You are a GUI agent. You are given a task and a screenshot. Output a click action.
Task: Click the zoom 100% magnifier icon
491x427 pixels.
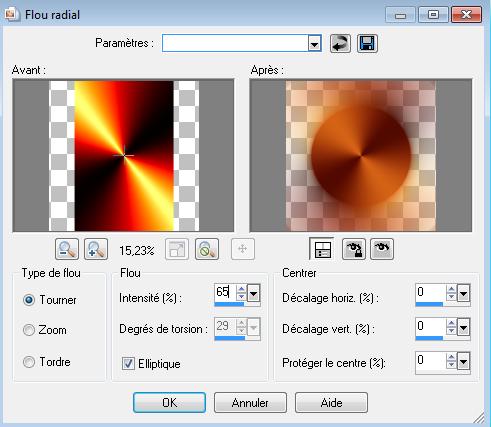(x=207, y=249)
